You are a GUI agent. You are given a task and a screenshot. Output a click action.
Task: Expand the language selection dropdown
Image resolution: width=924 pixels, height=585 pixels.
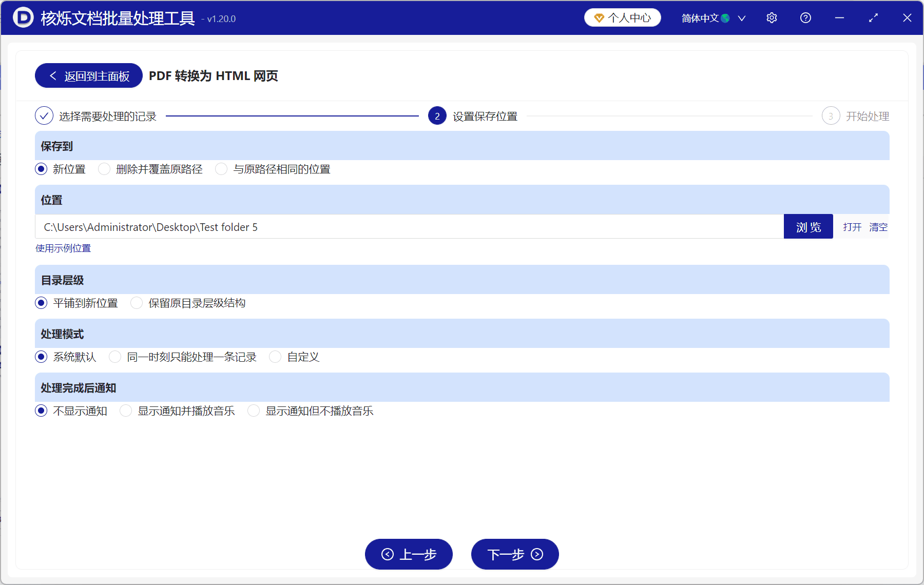point(742,17)
